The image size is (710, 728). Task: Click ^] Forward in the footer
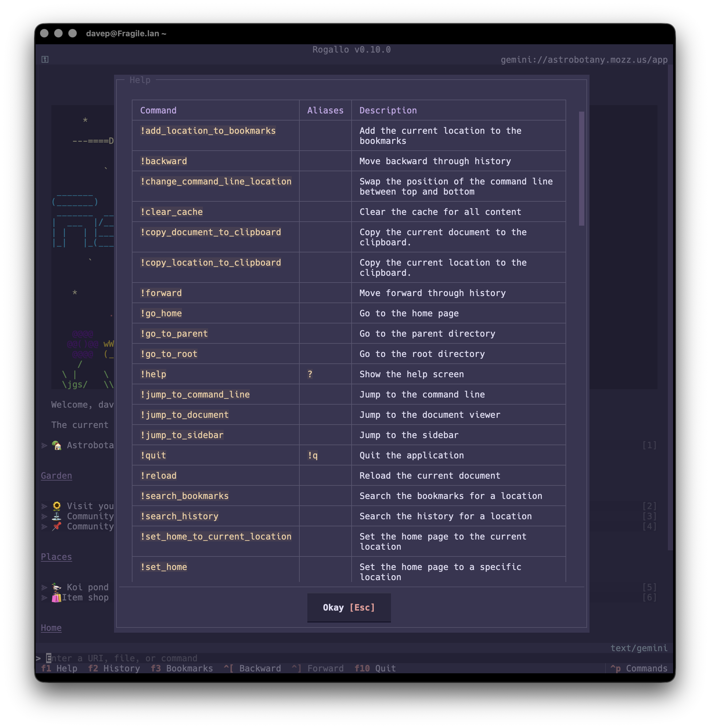pos(318,668)
